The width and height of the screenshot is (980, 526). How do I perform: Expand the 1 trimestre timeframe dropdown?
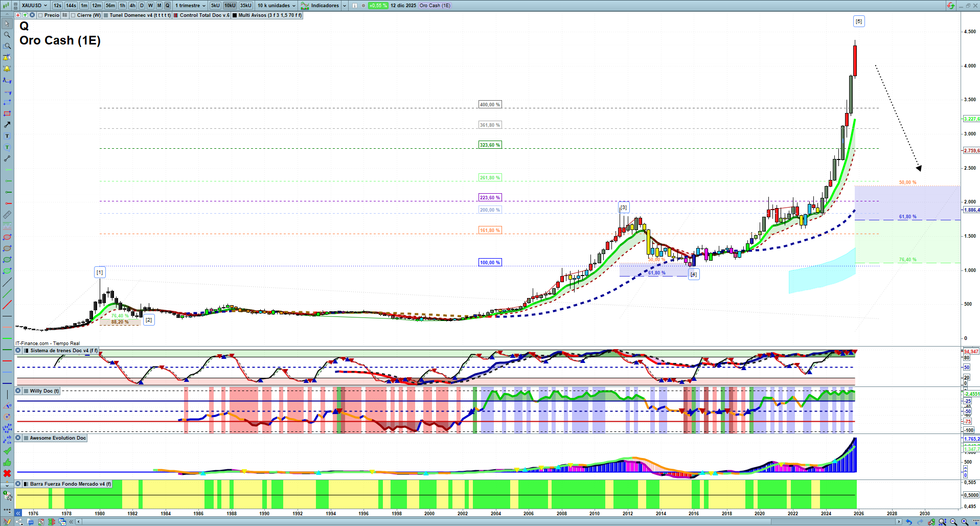pos(190,6)
